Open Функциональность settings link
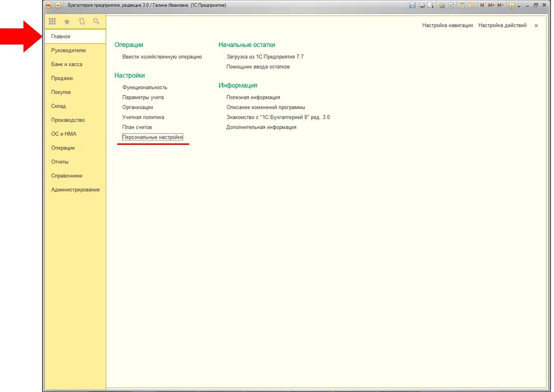 pos(145,87)
